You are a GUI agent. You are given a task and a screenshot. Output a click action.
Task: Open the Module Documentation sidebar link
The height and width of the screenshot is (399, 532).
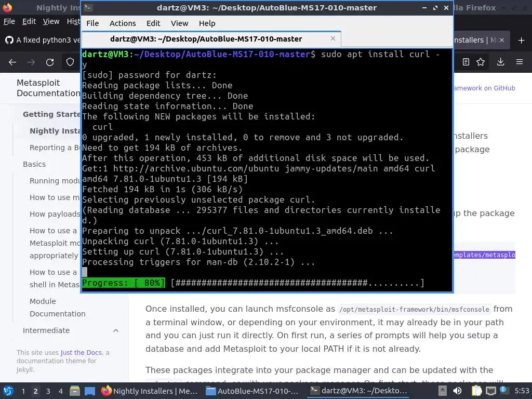[x=57, y=308]
